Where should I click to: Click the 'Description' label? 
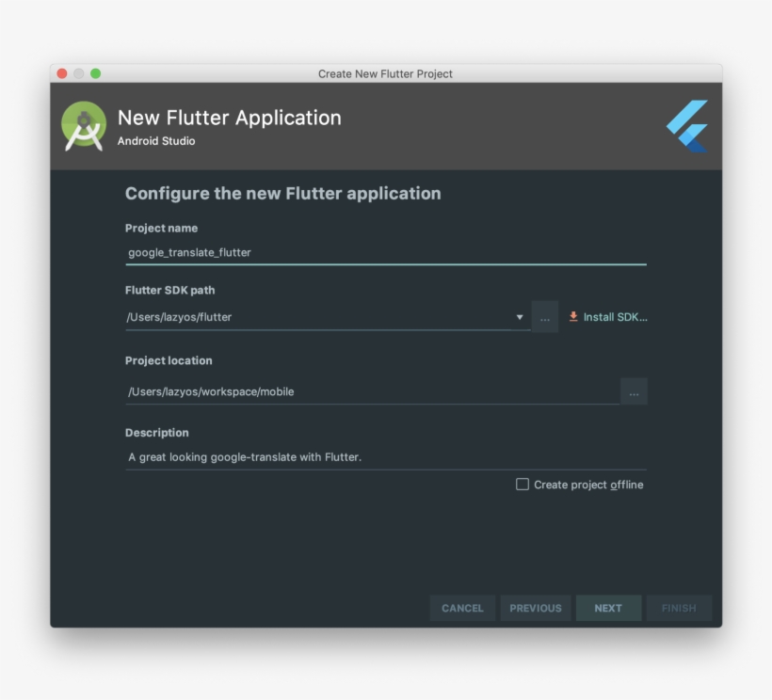(157, 433)
